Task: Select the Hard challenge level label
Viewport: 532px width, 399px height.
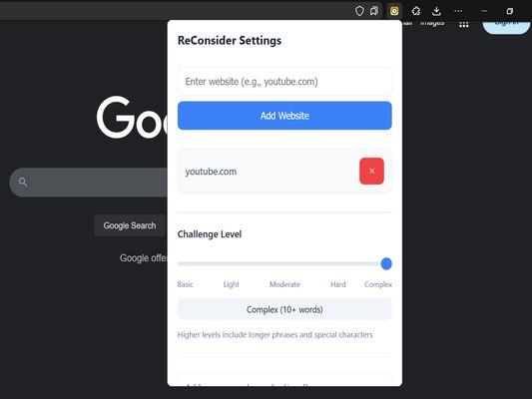Action: 338,284
